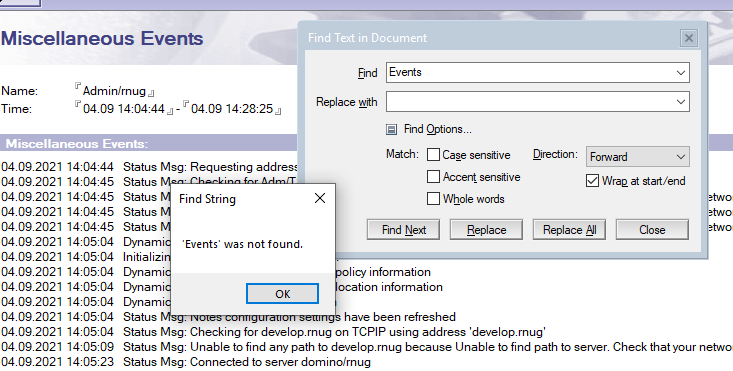Click the Replace All button

[x=569, y=230]
